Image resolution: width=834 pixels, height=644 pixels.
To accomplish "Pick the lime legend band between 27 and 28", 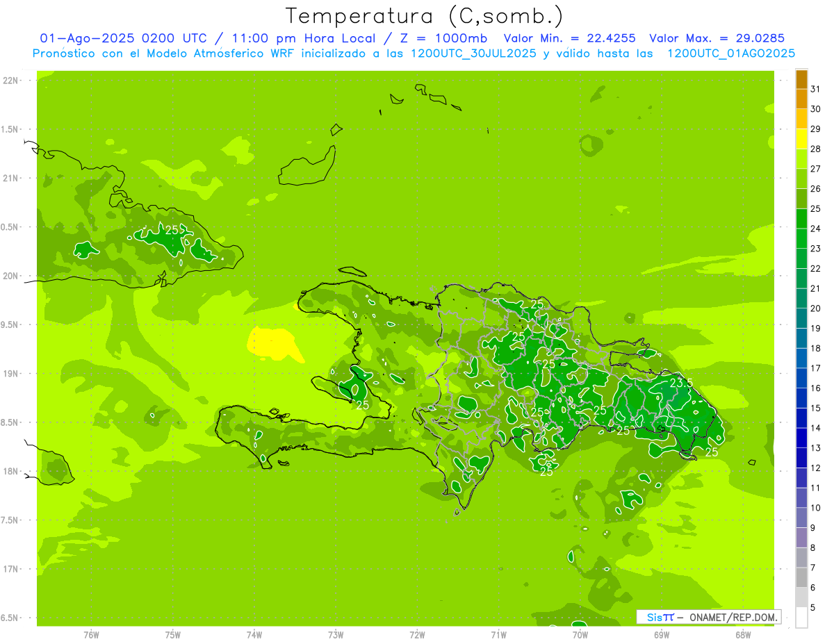I will pyautogui.click(x=801, y=159).
